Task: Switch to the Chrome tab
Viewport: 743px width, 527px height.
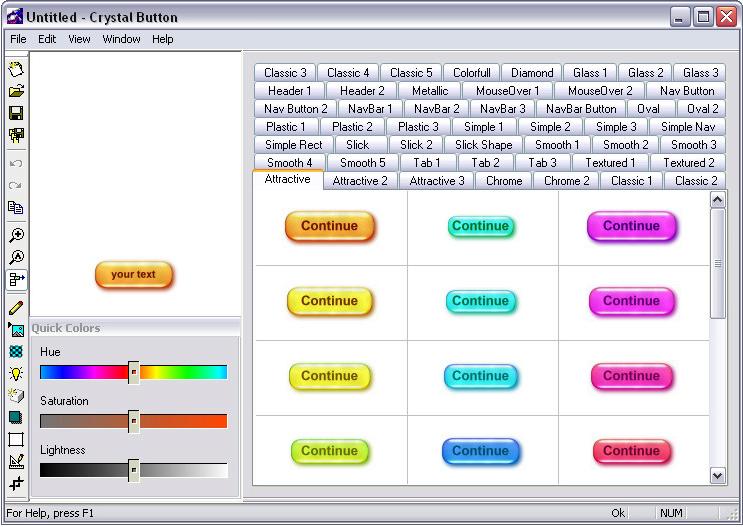Action: (504, 181)
